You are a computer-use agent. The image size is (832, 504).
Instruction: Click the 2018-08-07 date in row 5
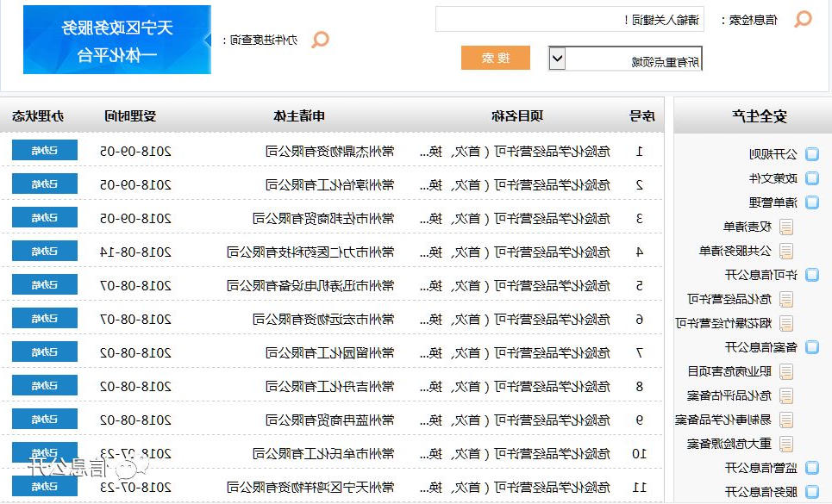[136, 286]
